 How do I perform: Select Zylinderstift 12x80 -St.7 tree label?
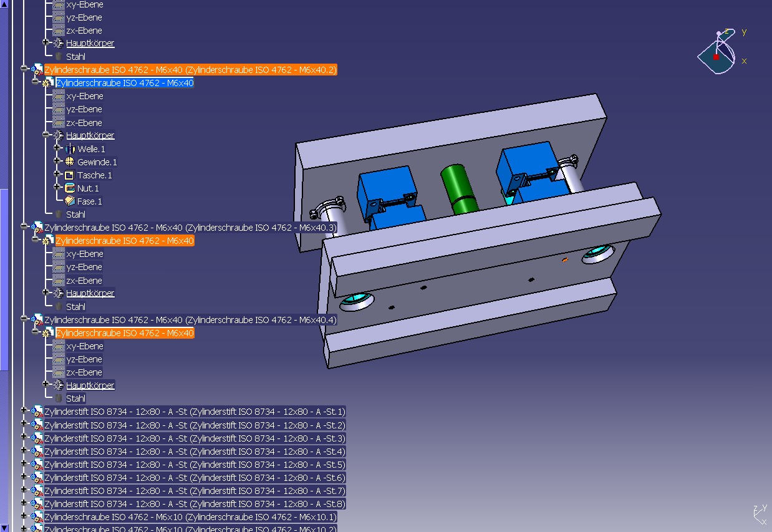pyautogui.click(x=195, y=491)
